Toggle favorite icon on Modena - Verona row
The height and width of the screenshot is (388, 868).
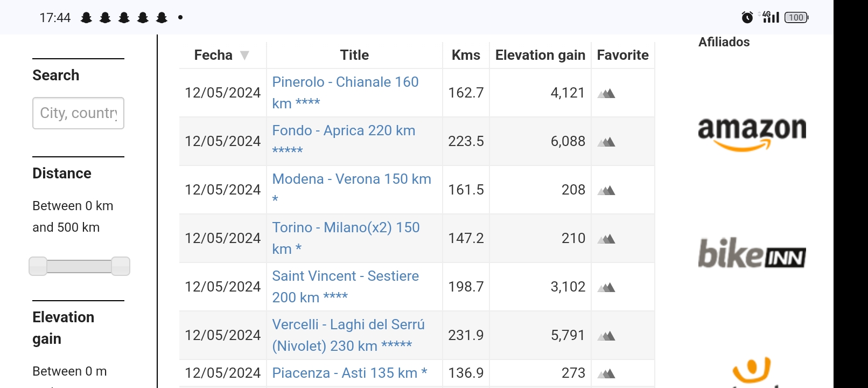click(606, 190)
